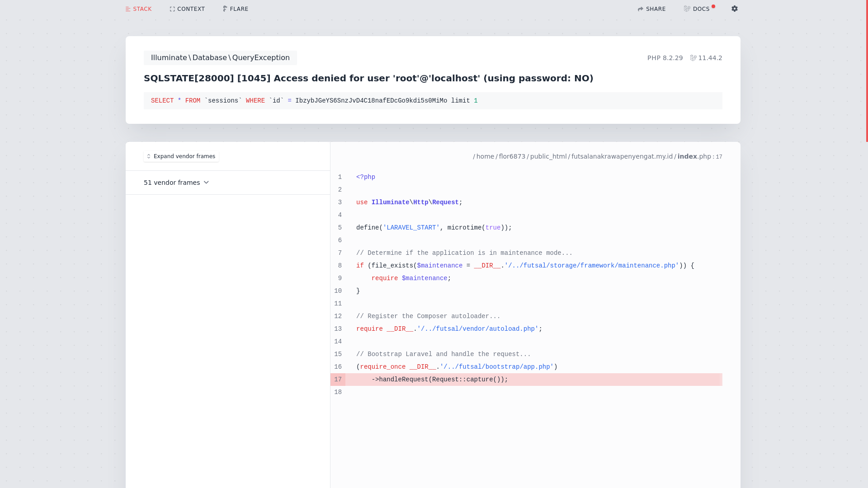Click the share arrow icon

(641, 9)
